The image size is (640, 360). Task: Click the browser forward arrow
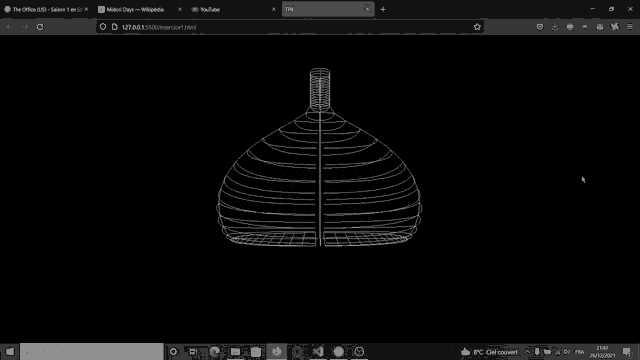(25, 27)
